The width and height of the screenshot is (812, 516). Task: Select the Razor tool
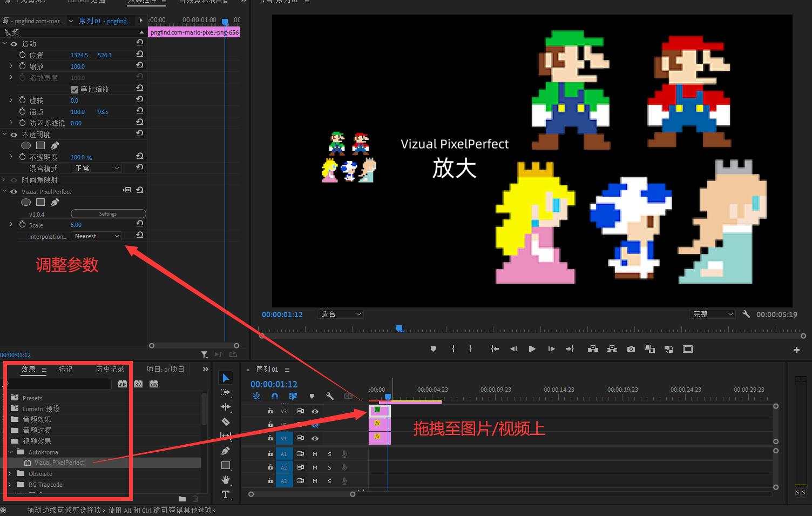click(x=226, y=421)
